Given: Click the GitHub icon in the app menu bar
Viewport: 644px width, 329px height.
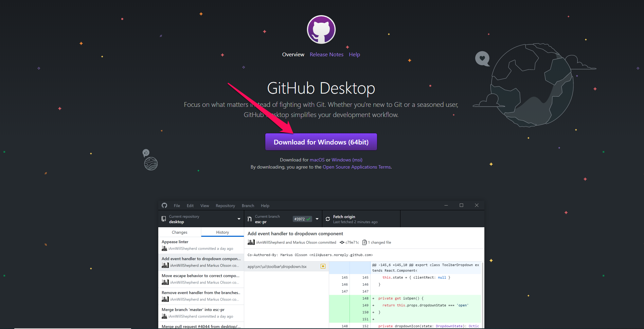Looking at the screenshot, I should [x=164, y=206].
